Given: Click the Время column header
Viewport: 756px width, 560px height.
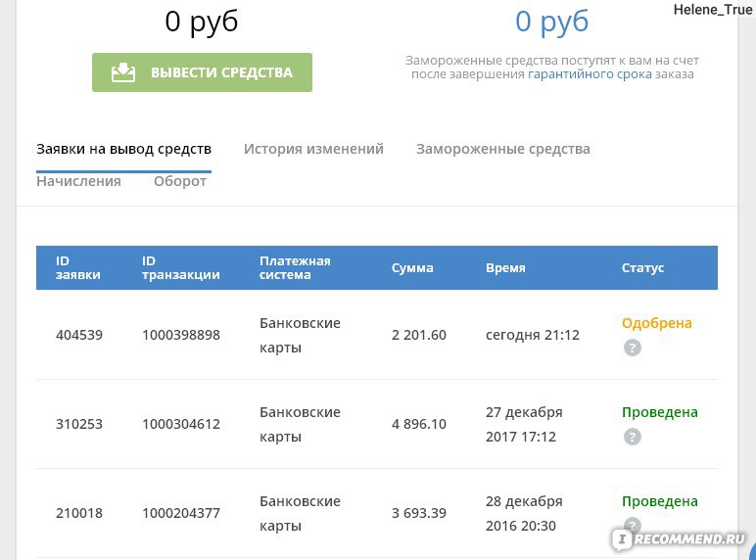Looking at the screenshot, I should pyautogui.click(x=505, y=267).
